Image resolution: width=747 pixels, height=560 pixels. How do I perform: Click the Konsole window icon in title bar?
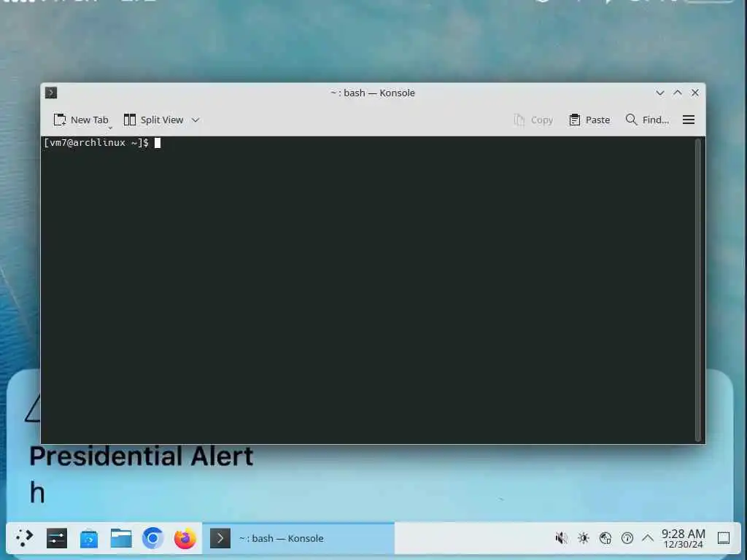click(x=51, y=93)
